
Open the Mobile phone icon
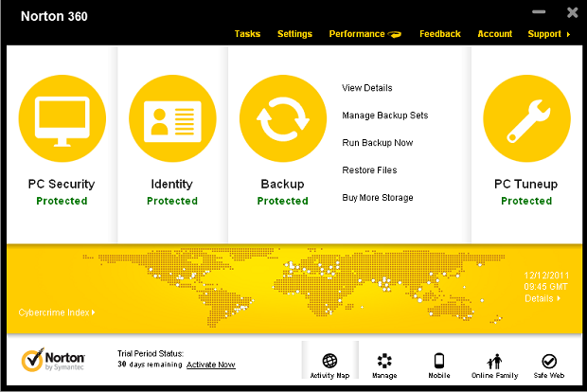439,361
